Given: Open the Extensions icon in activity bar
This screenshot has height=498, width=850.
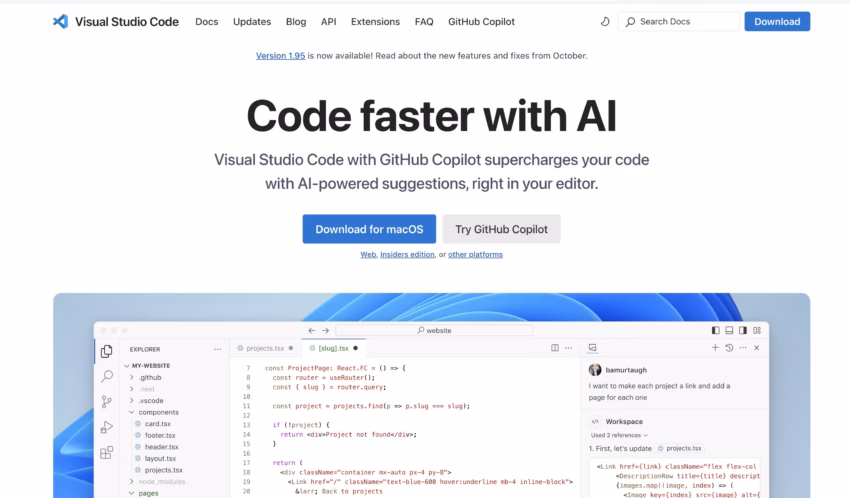Looking at the screenshot, I should click(x=107, y=452).
